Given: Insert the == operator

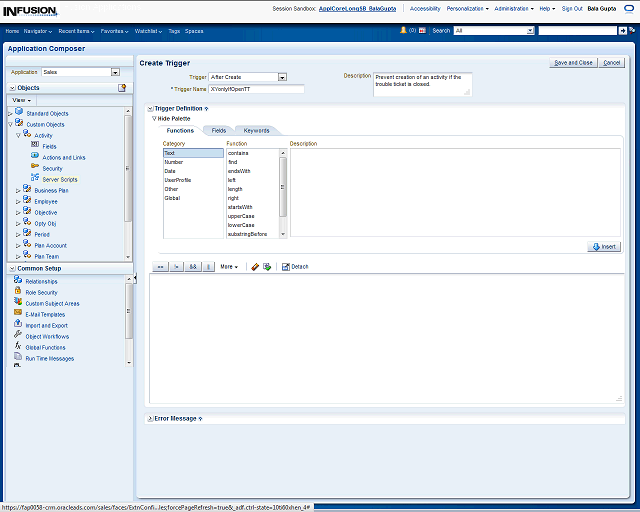Looking at the screenshot, I should pos(159,267).
